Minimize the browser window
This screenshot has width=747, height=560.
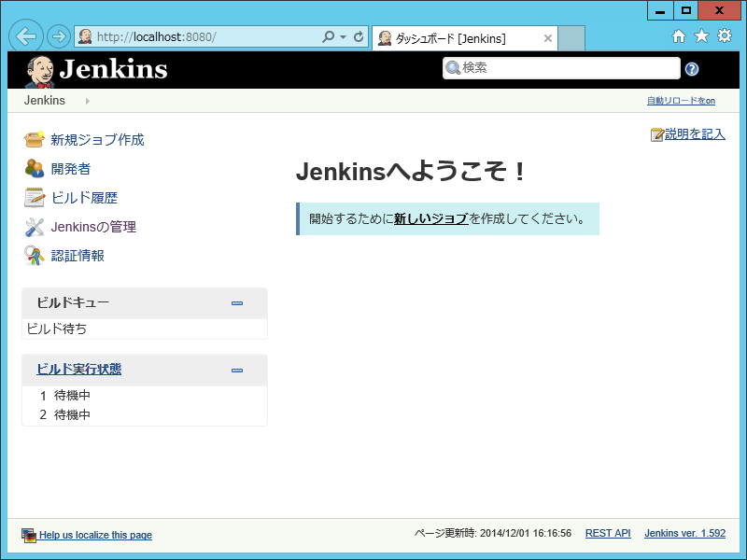(x=660, y=10)
